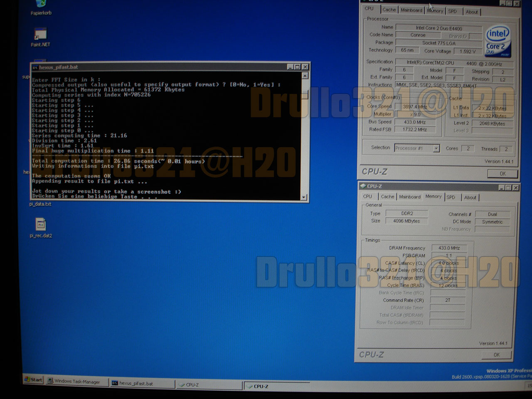Click the Multiplier value x 9.0
Image resolution: width=532 pixels, height=399 pixels.
click(416, 114)
